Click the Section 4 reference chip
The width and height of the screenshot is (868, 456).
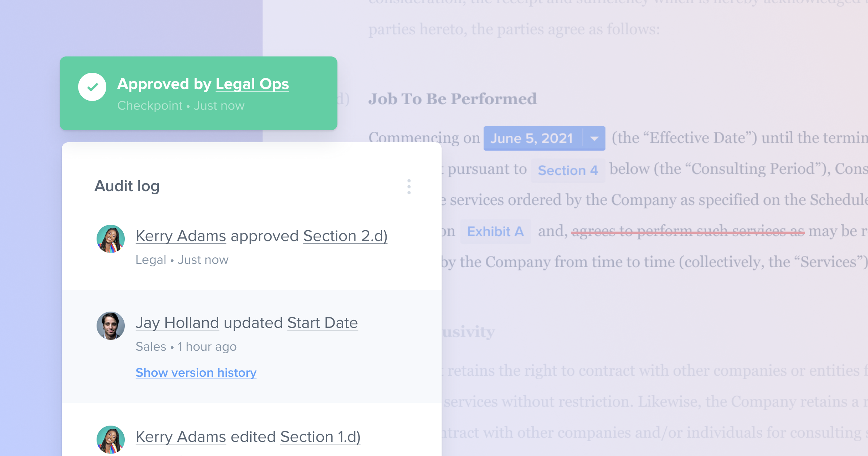click(x=568, y=170)
